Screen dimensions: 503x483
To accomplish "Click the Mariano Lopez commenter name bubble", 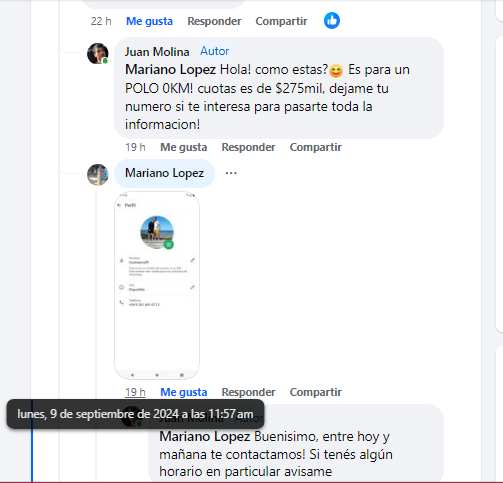I will point(164,173).
